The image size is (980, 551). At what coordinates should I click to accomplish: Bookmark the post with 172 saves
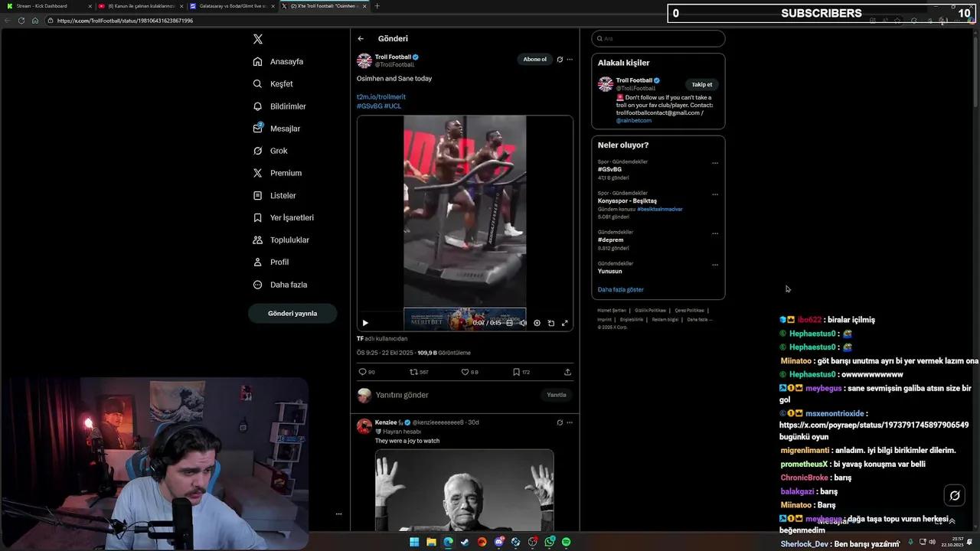[x=521, y=372]
